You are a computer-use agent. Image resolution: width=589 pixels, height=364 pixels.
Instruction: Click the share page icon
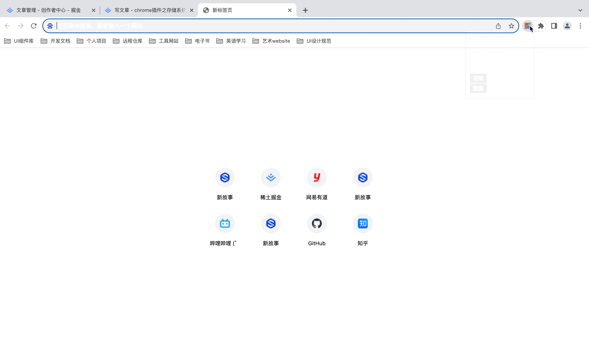pos(498,26)
